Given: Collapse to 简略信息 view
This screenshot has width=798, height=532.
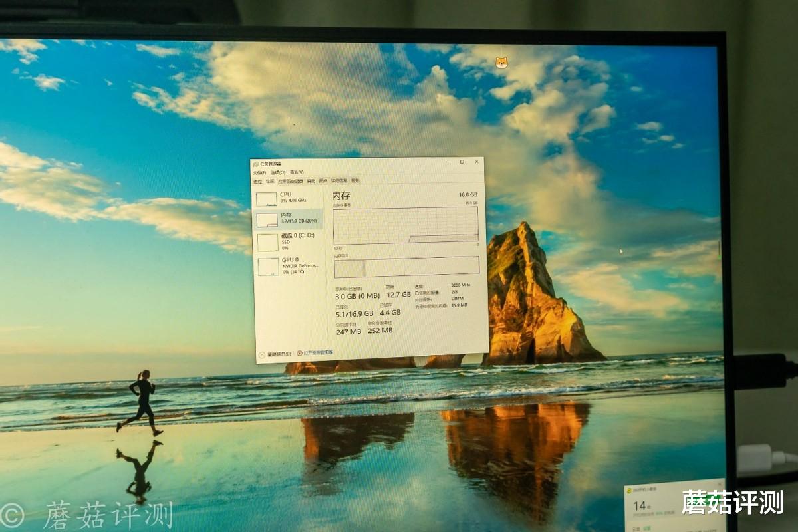Looking at the screenshot, I should (x=275, y=354).
